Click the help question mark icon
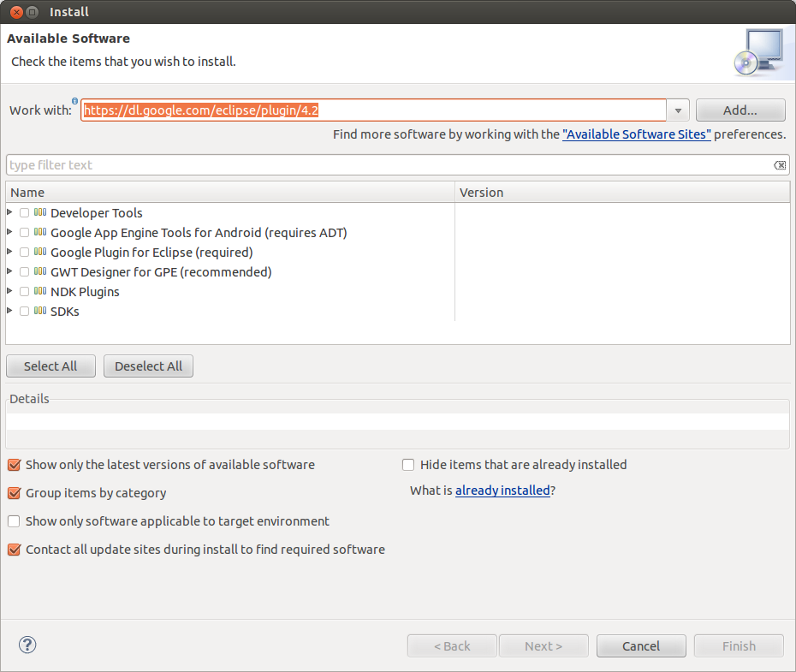The width and height of the screenshot is (796, 672). tap(27, 645)
